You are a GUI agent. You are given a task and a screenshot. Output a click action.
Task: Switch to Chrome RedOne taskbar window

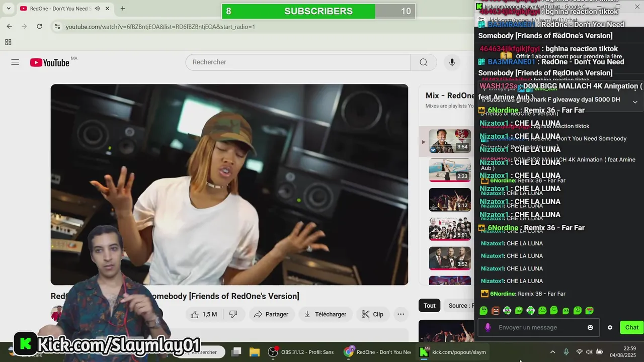(x=377, y=352)
